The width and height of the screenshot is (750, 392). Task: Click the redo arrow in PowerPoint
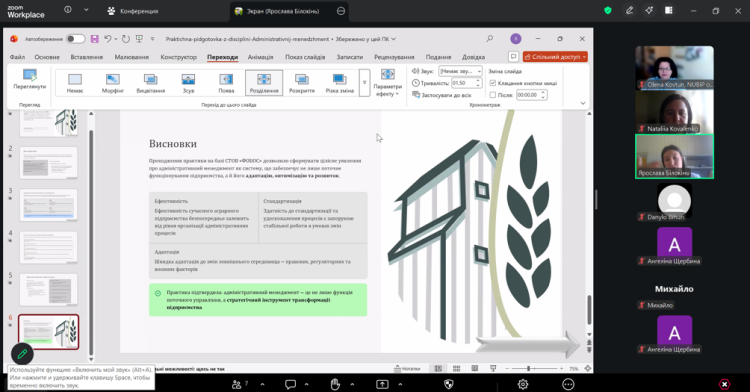[125, 39]
